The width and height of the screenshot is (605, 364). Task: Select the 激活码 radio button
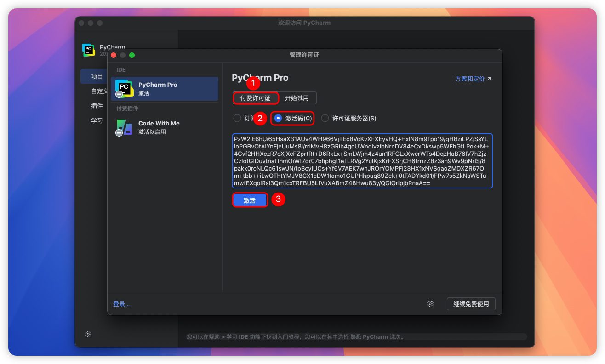tap(278, 118)
